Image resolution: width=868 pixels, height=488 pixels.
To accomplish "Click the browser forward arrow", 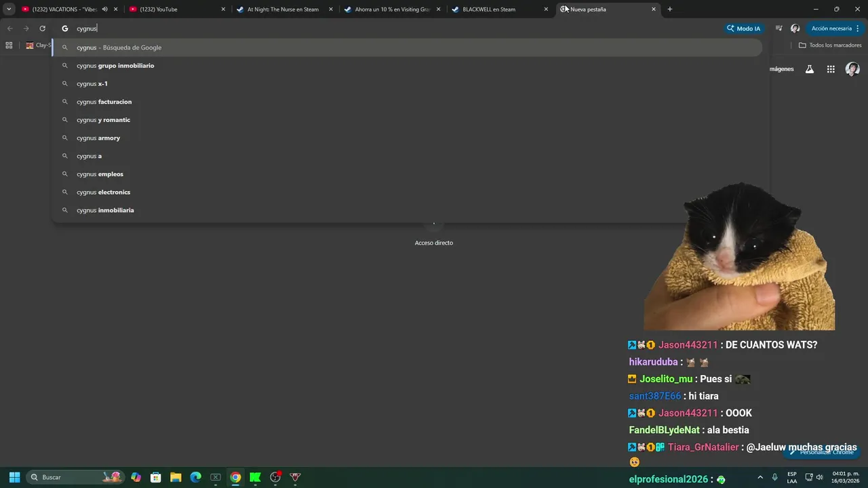I will 26,28.
